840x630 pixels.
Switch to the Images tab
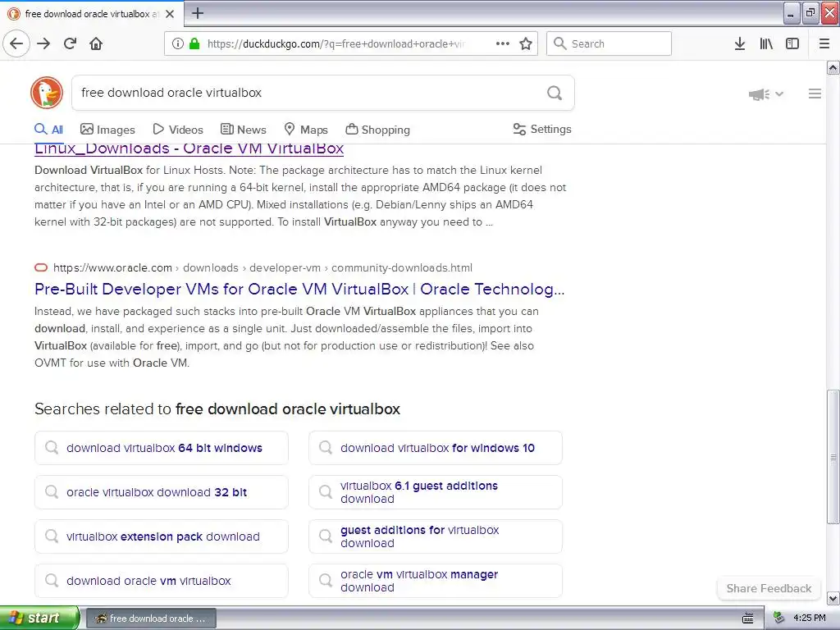tap(107, 130)
